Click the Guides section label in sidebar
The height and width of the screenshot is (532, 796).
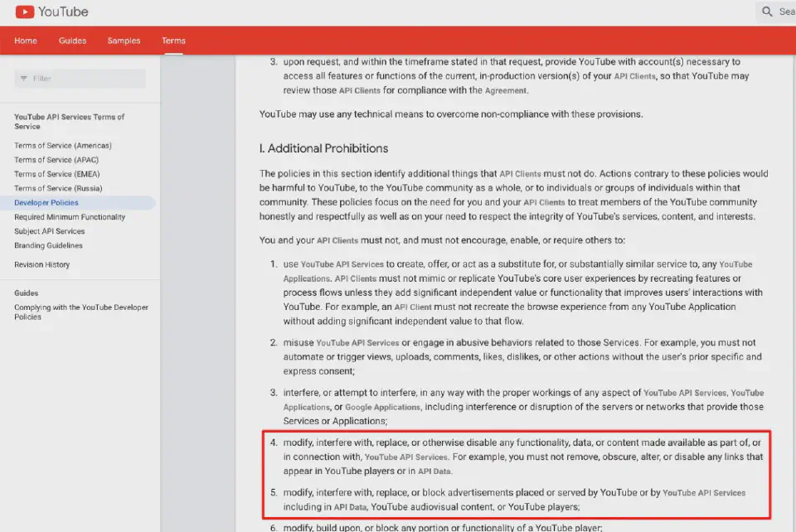(26, 293)
